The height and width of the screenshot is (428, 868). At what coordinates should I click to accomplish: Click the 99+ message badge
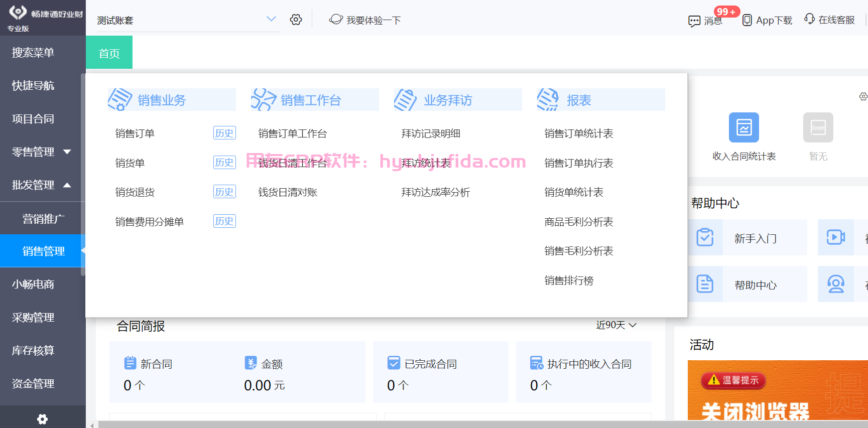coord(726,12)
